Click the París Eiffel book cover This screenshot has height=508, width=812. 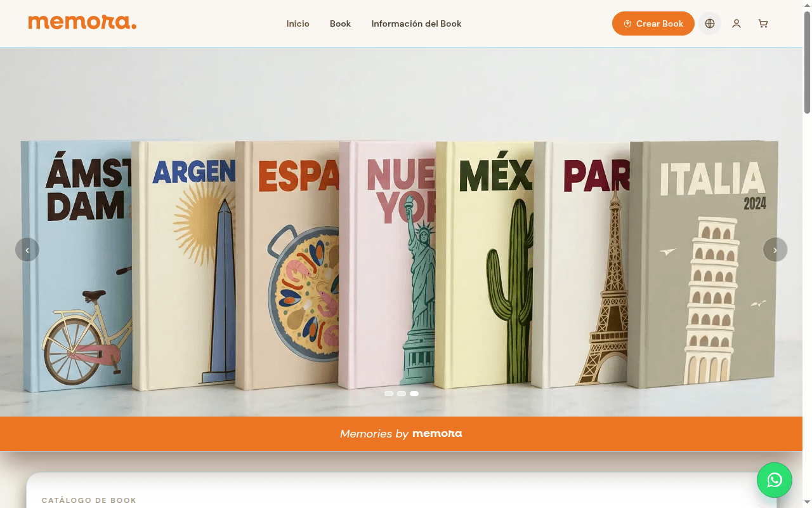point(582,265)
